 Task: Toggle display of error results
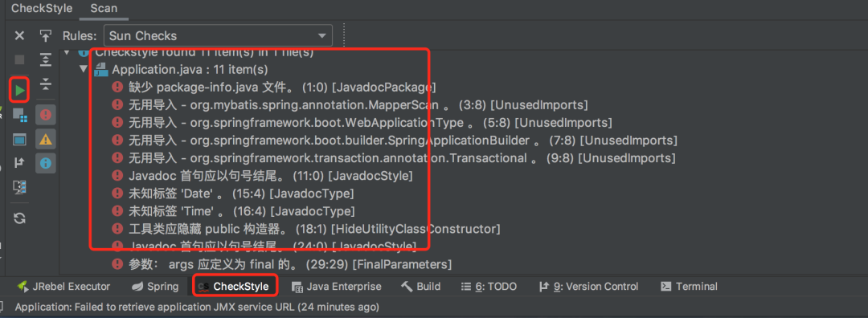pyautogui.click(x=45, y=115)
